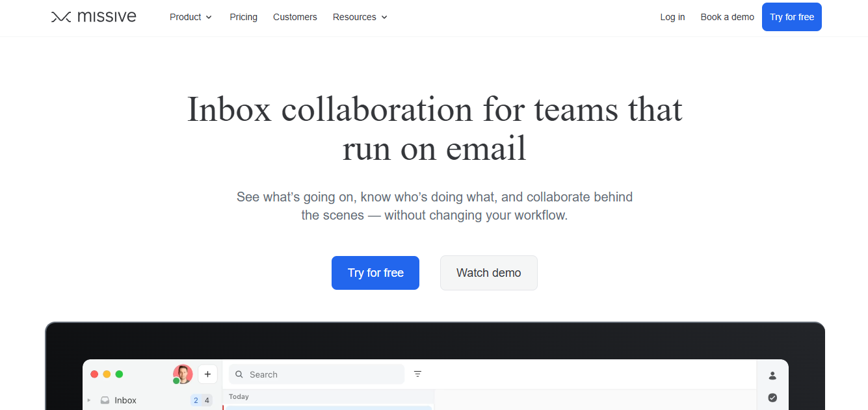Expand the Resources dropdown menu
The image size is (868, 410).
[x=360, y=17]
